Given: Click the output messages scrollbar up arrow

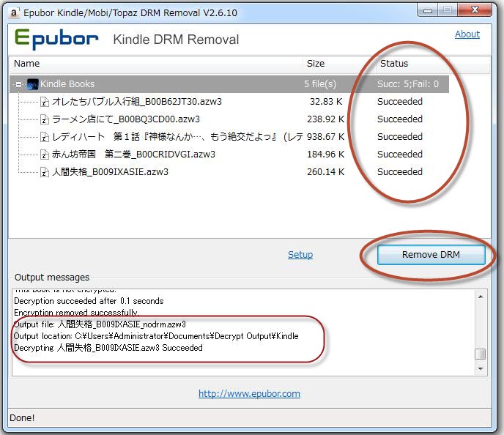Looking at the screenshot, I should pyautogui.click(x=481, y=297).
